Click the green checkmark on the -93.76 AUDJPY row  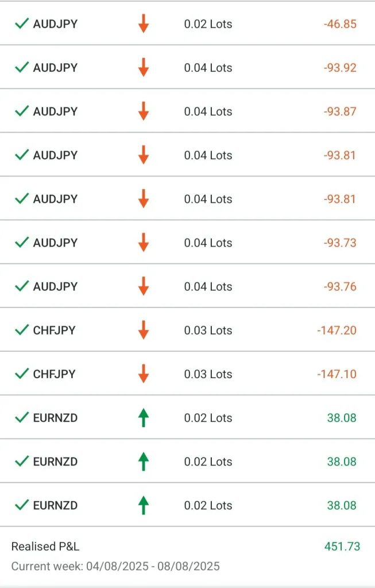click(22, 286)
